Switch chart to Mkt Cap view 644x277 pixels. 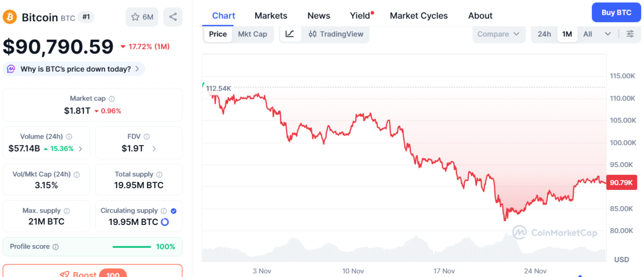(253, 34)
